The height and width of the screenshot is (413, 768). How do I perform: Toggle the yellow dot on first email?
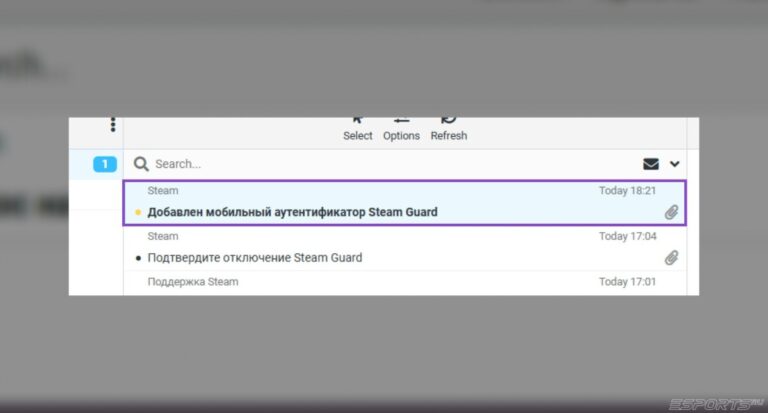pos(138,213)
